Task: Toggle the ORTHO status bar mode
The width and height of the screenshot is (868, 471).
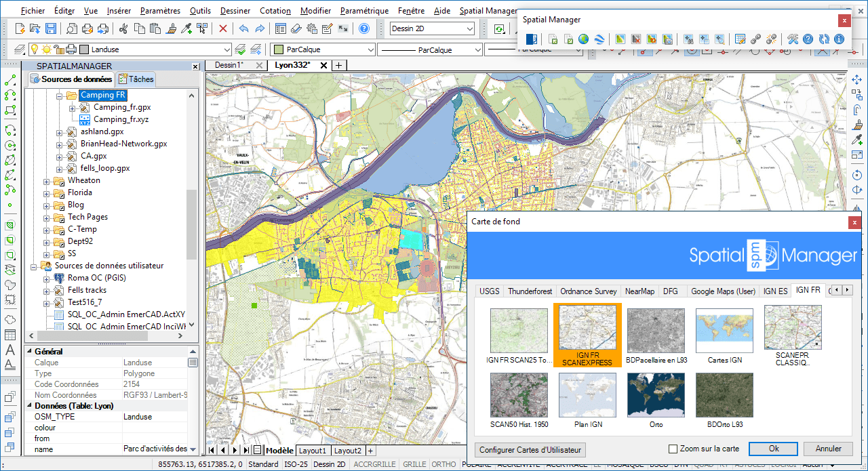Action: pyautogui.click(x=443, y=464)
